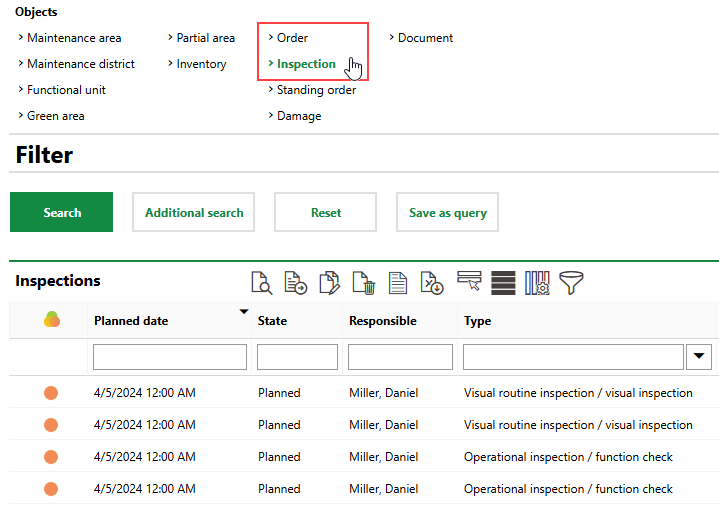This screenshot has width=719, height=507.
Task: Click the multicolor status column header icon
Action: pyautogui.click(x=52, y=320)
